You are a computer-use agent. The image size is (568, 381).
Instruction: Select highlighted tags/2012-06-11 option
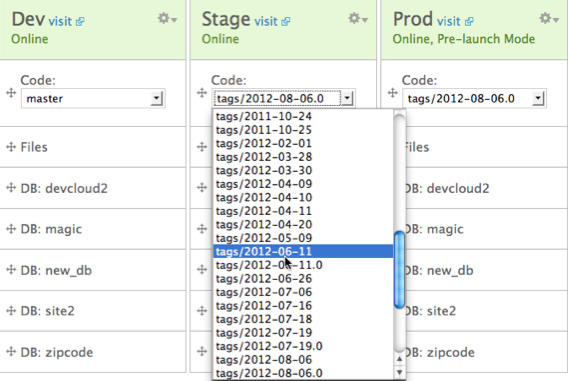click(x=303, y=251)
